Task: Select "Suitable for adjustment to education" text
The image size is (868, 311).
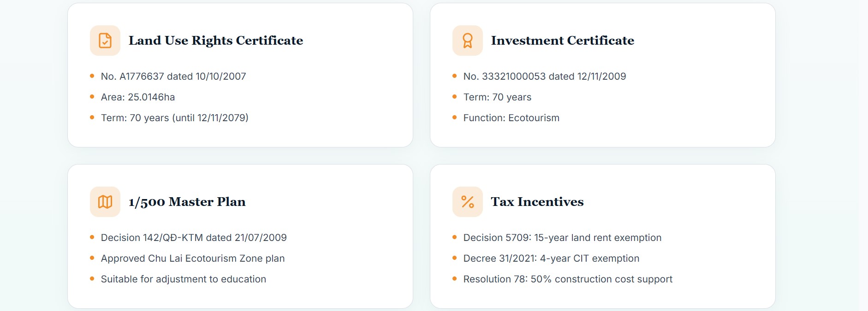Action: coord(183,279)
